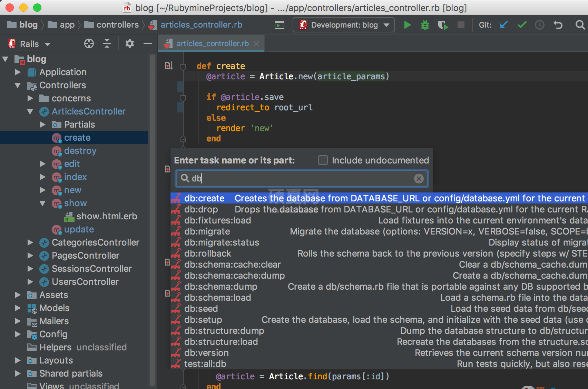
Task: Collapse the show action node
Action: [43, 203]
